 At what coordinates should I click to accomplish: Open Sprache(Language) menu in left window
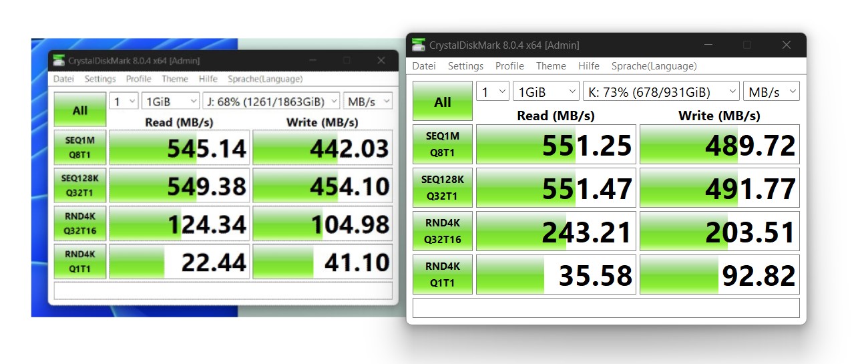click(265, 79)
